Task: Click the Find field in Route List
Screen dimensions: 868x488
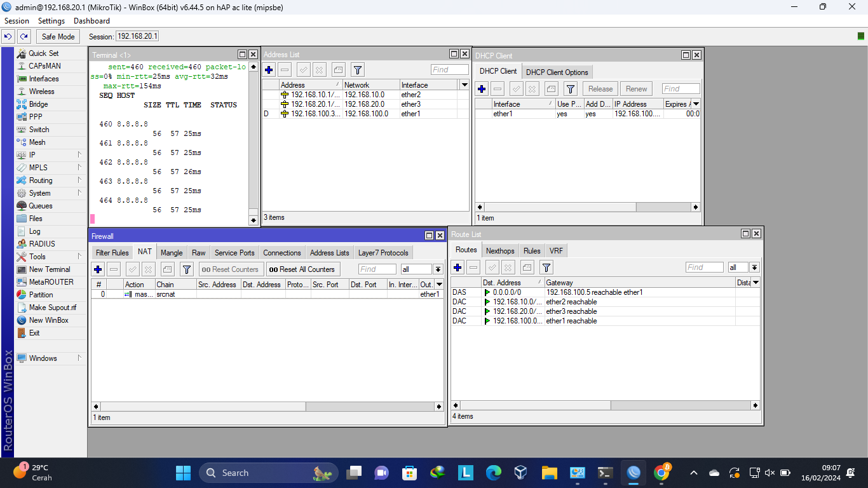Action: [x=704, y=268]
